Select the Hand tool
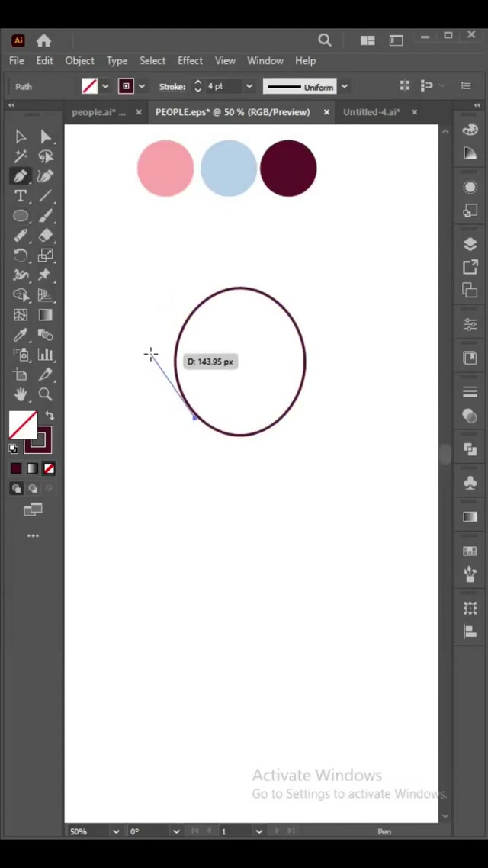 click(x=21, y=394)
